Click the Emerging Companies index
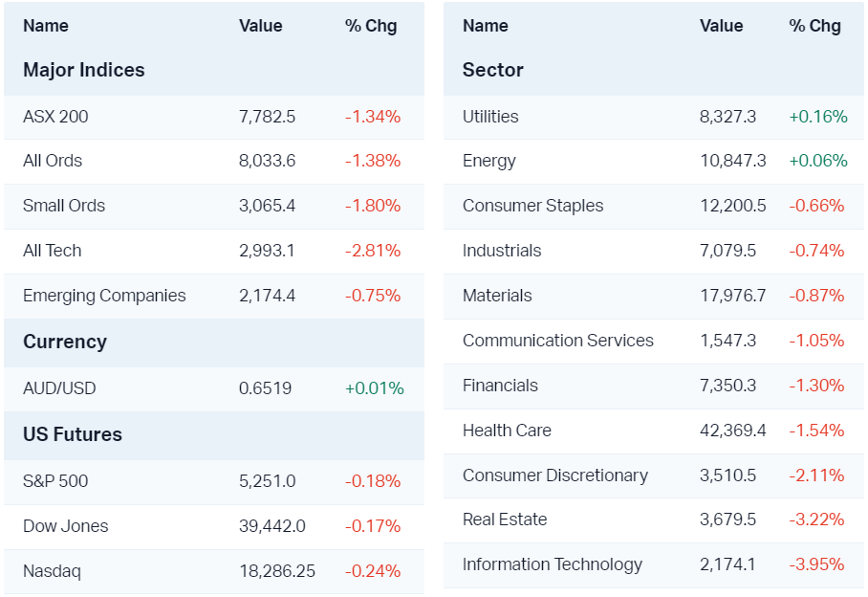The width and height of the screenshot is (868, 597). point(104,296)
